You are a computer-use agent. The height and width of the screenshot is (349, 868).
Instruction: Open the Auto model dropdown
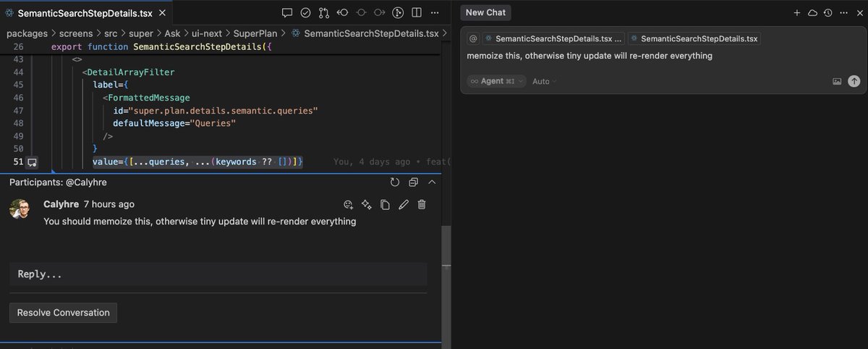point(545,81)
